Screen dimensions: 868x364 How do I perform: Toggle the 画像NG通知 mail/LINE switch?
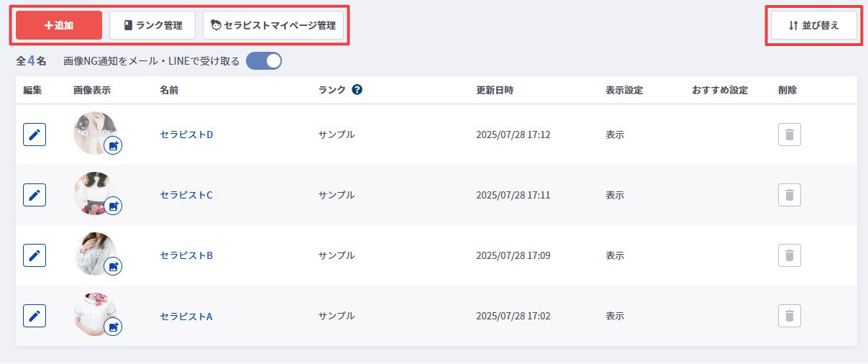tap(263, 61)
